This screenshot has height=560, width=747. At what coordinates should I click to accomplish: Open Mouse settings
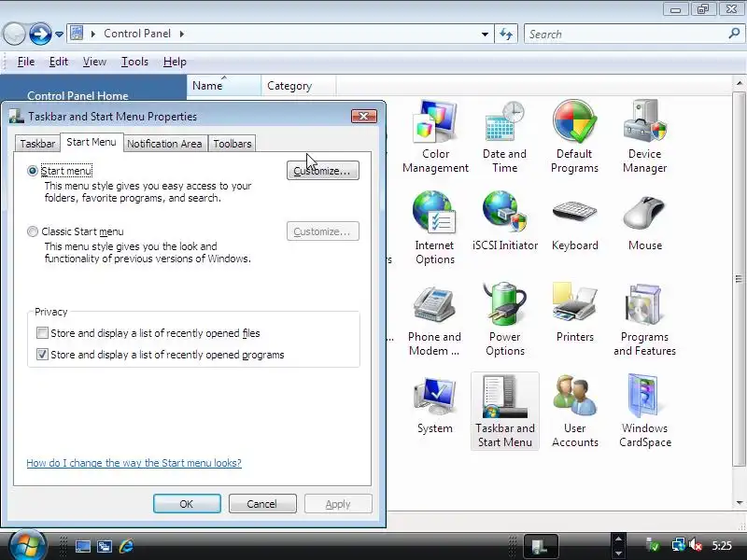[x=644, y=221]
